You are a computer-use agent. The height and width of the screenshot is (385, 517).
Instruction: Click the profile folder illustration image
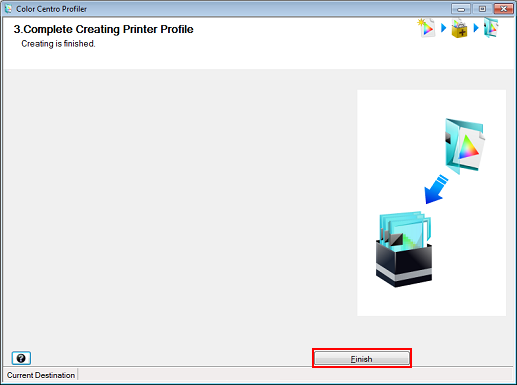[x=465, y=146]
